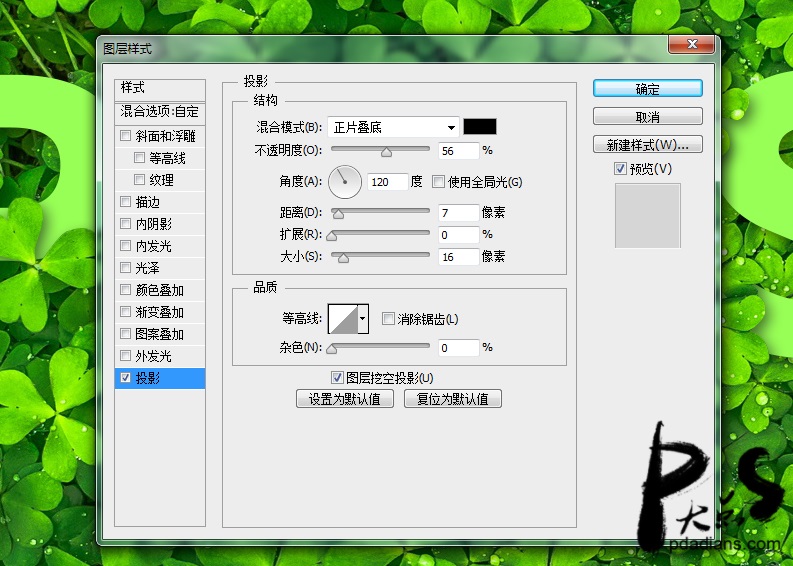Image resolution: width=793 pixels, height=566 pixels.
Task: Click the 大小 value field showing 16
Action: click(458, 257)
